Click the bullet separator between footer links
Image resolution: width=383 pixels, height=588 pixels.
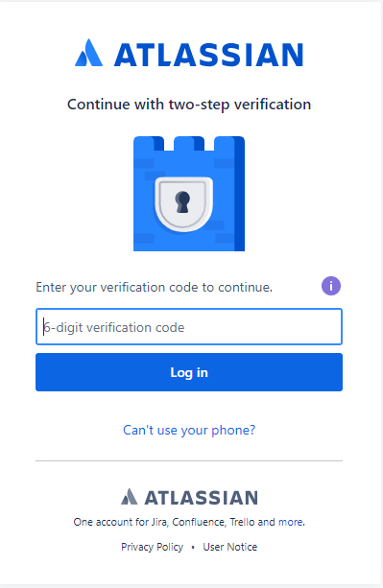[x=193, y=547]
